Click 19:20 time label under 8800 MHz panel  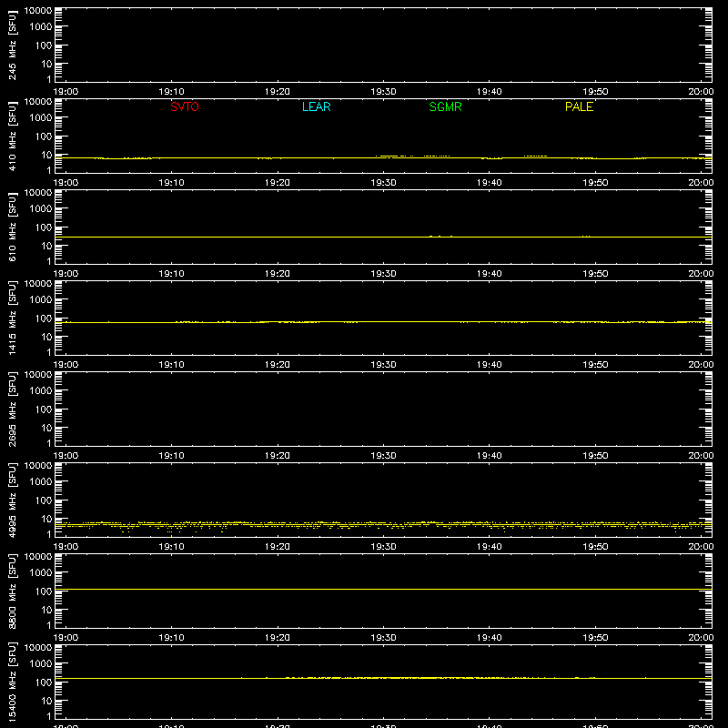coord(278,638)
